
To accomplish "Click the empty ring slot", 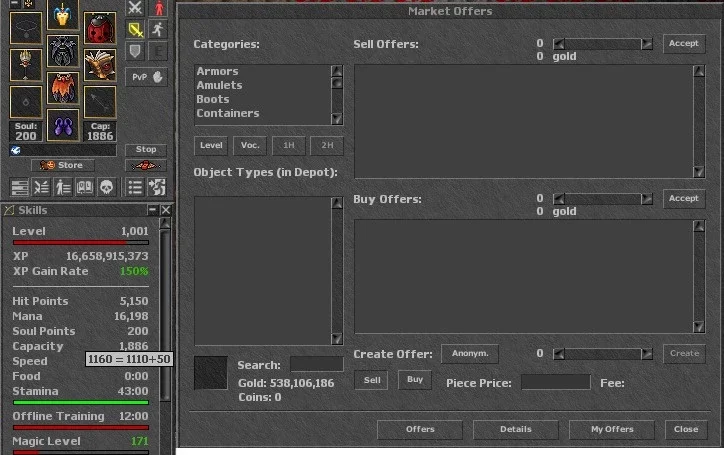I will coord(26,102).
